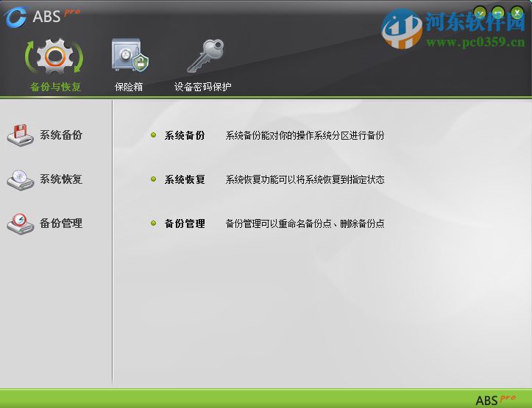Select the 备份与恢复 tab label

click(x=56, y=87)
